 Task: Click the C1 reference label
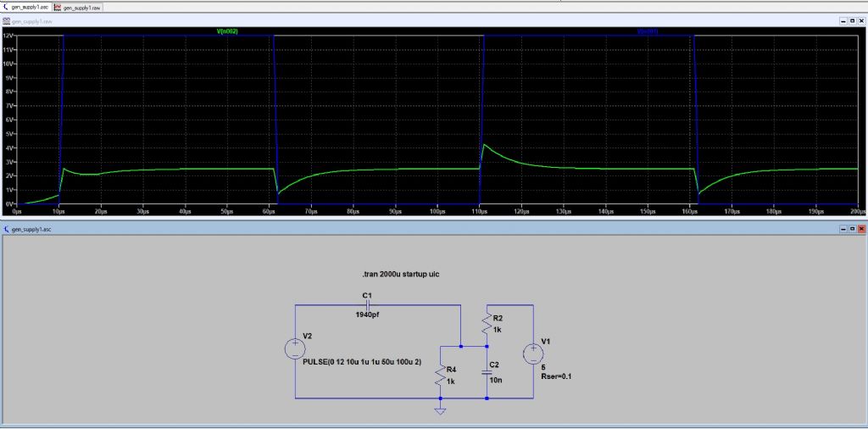pyautogui.click(x=368, y=296)
